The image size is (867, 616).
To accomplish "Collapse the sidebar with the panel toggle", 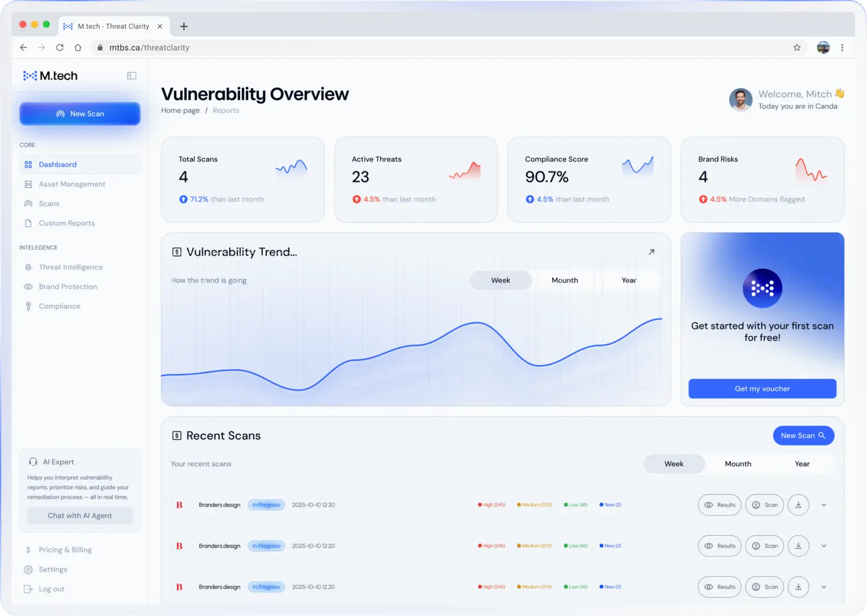I will pyautogui.click(x=132, y=75).
